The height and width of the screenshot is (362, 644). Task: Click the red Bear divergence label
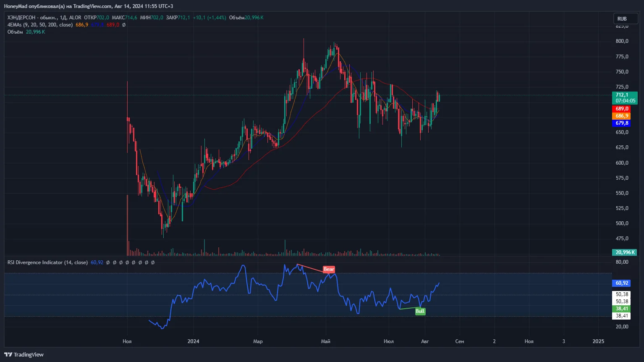[x=329, y=269]
